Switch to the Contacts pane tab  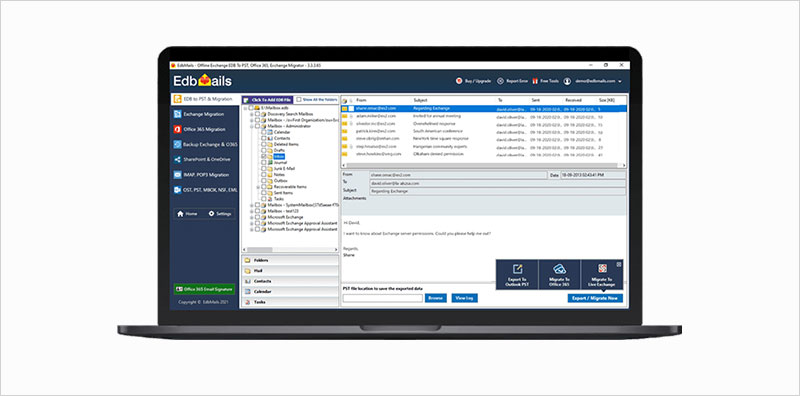tap(290, 281)
